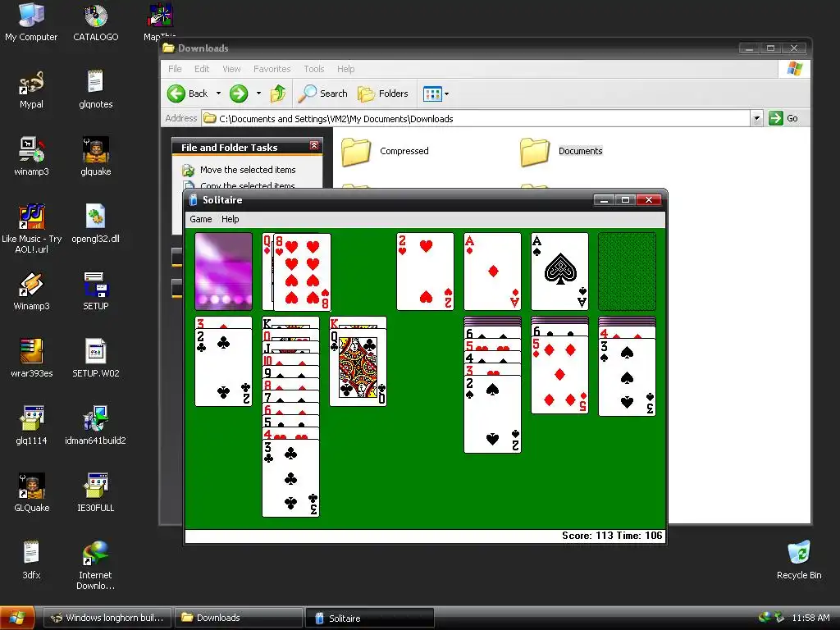Select the opengl32.dll file icon
Viewport: 840px width, 630px height.
pos(95,224)
